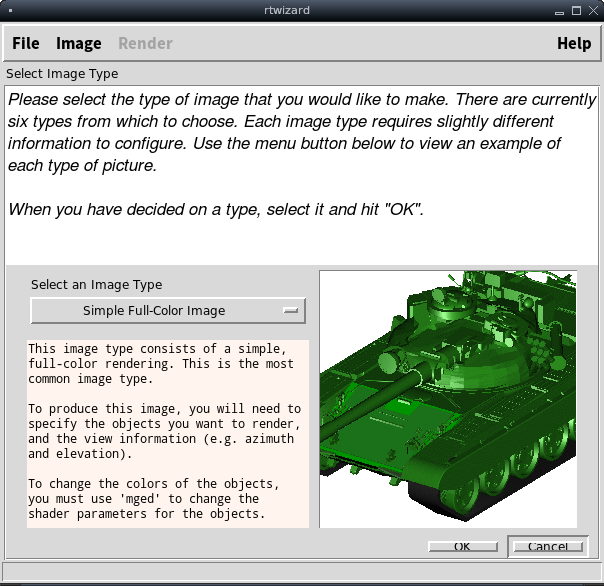Confirm selection with the OK button
Image resolution: width=604 pixels, height=586 pixels.
click(x=463, y=546)
